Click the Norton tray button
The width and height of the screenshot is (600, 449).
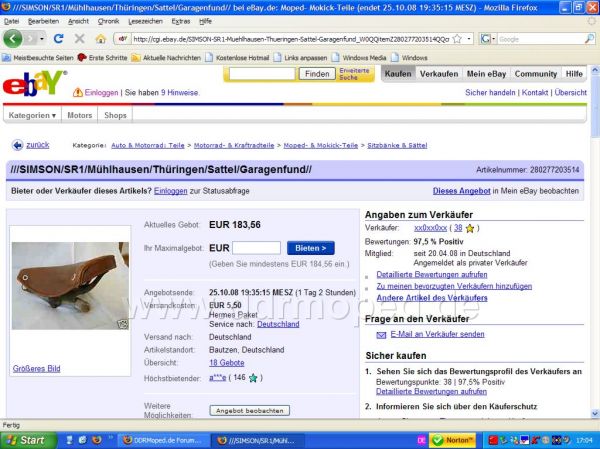point(453,441)
